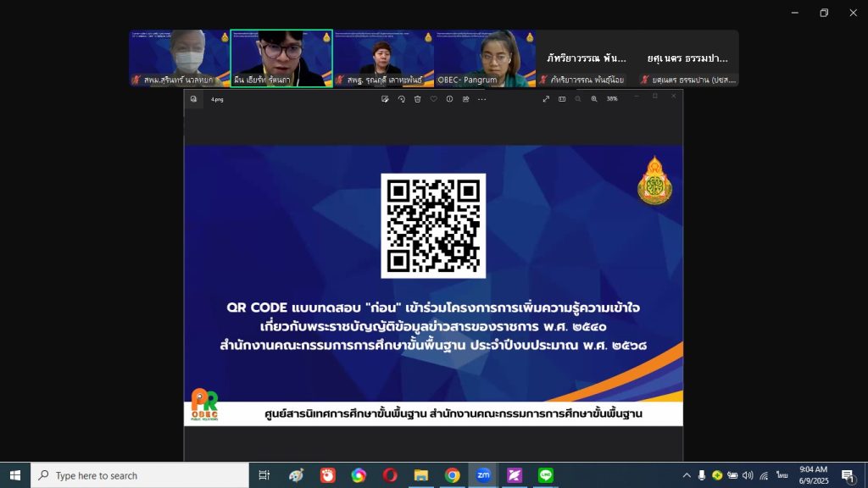
Task: Switch the ไทย input language indicator
Action: coord(782,475)
